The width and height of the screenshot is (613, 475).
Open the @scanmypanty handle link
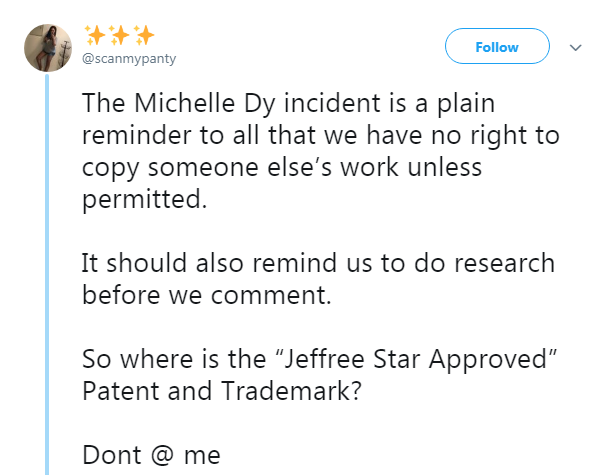tap(129, 59)
